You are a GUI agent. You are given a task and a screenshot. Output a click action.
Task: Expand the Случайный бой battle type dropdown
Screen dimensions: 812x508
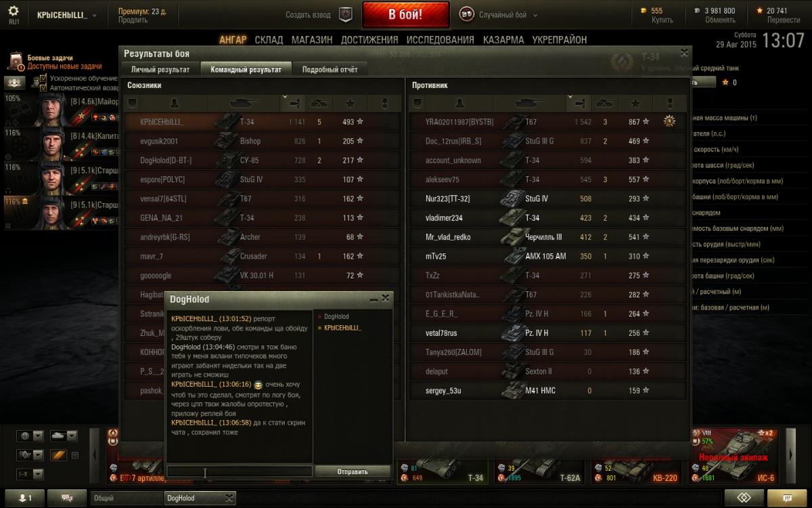coord(536,15)
